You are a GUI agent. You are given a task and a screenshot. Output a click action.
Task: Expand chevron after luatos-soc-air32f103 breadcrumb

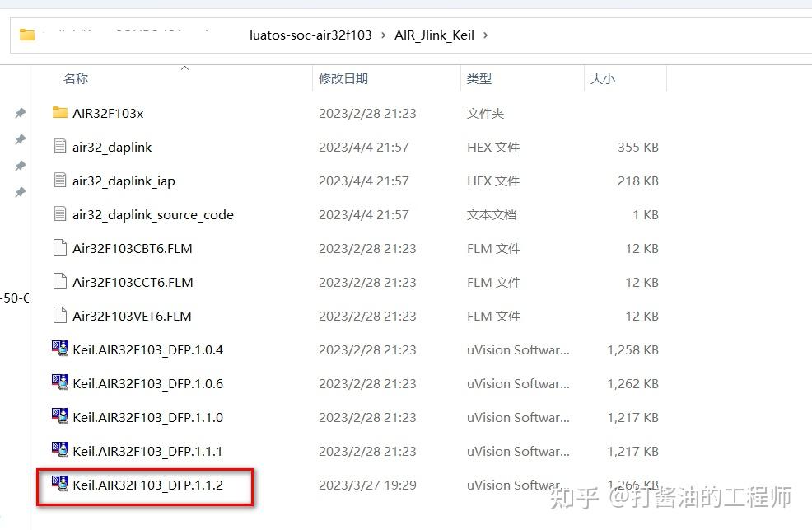(383, 35)
